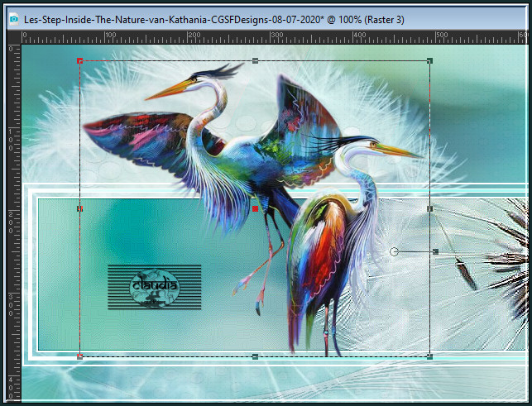Image resolution: width=532 pixels, height=406 pixels.
Task: Click the top-left red corner selection handle
Action: (x=79, y=61)
